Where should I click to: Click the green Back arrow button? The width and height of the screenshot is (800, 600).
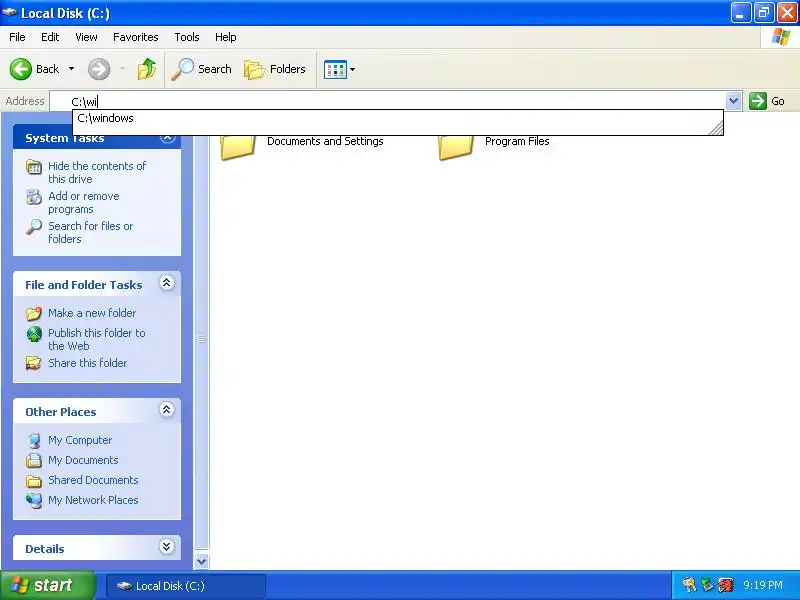(x=21, y=69)
